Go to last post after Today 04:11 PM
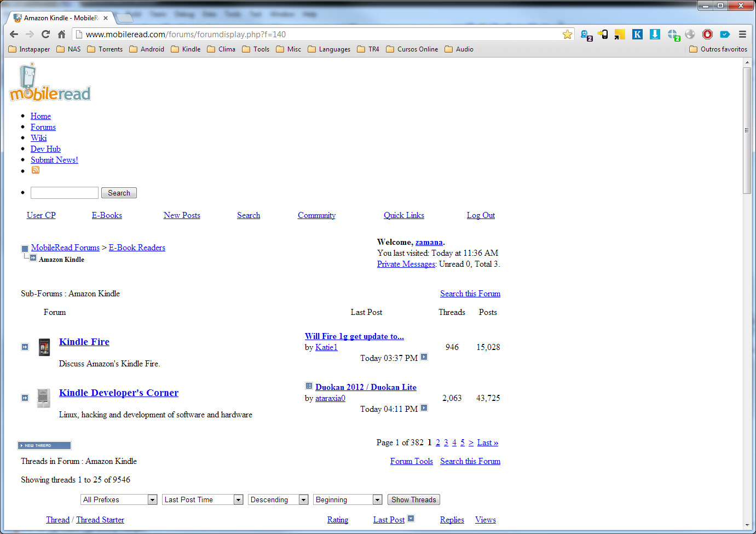 (424, 408)
